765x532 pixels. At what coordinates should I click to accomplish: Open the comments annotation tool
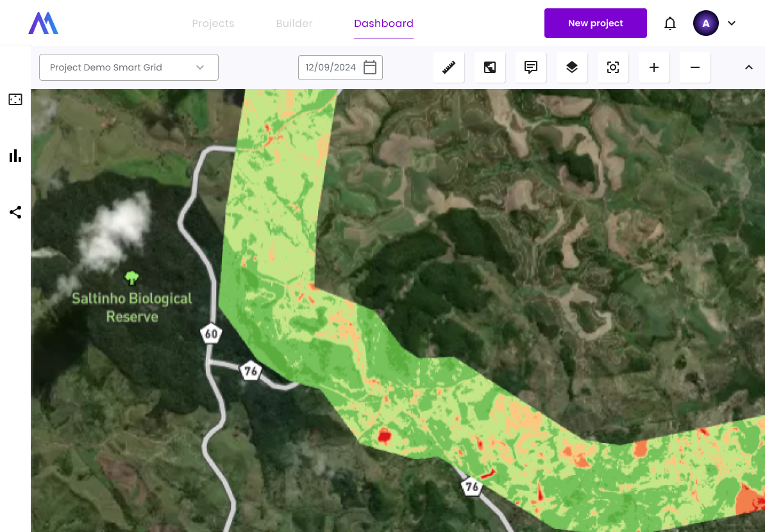click(x=531, y=67)
